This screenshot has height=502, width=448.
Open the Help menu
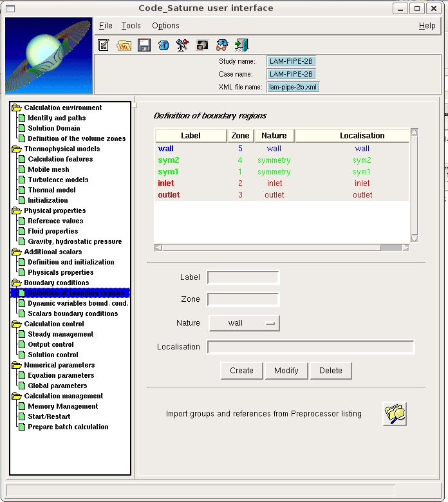click(427, 26)
